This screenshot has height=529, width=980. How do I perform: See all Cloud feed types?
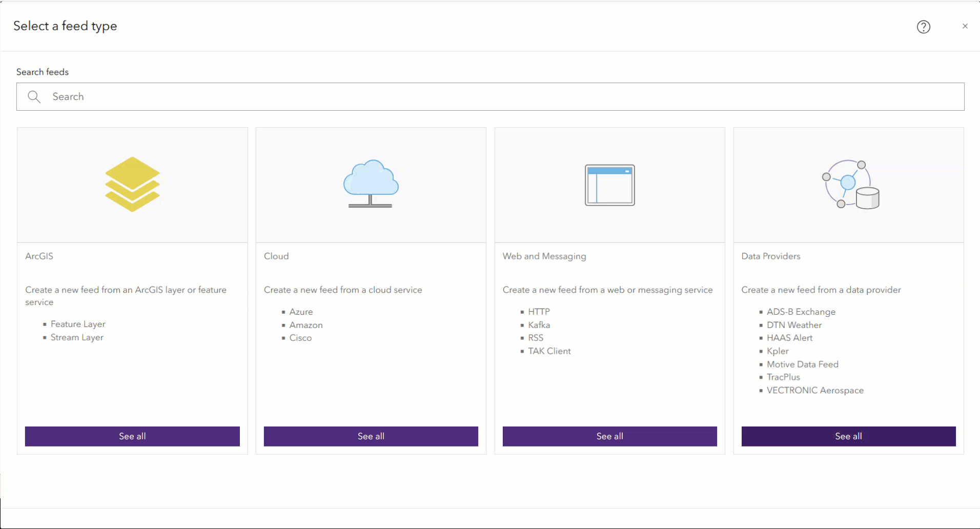tap(371, 436)
